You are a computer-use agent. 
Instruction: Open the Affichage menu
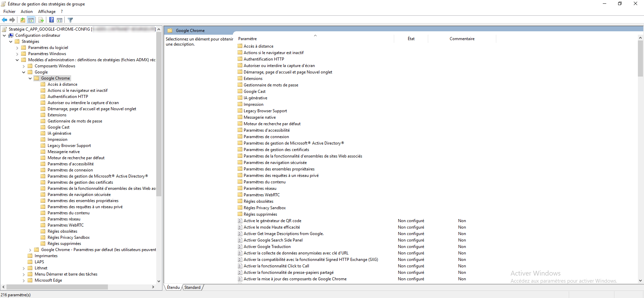47,12
